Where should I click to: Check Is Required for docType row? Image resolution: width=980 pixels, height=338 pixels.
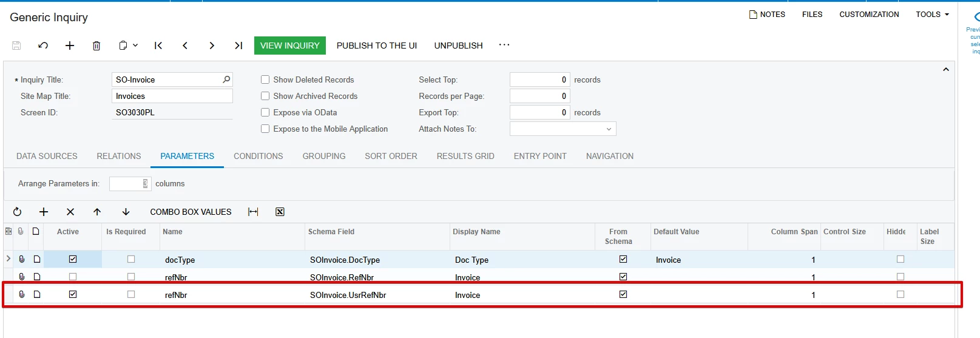click(x=131, y=259)
